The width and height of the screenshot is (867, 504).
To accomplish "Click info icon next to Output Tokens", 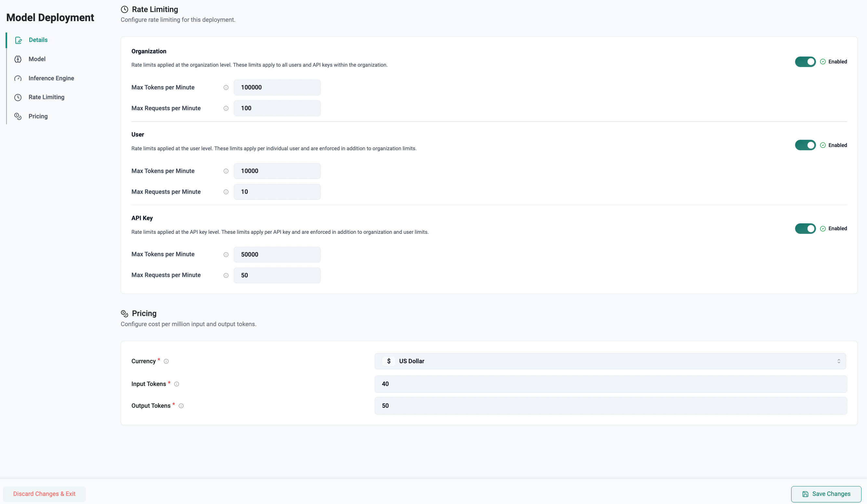I will [181, 406].
